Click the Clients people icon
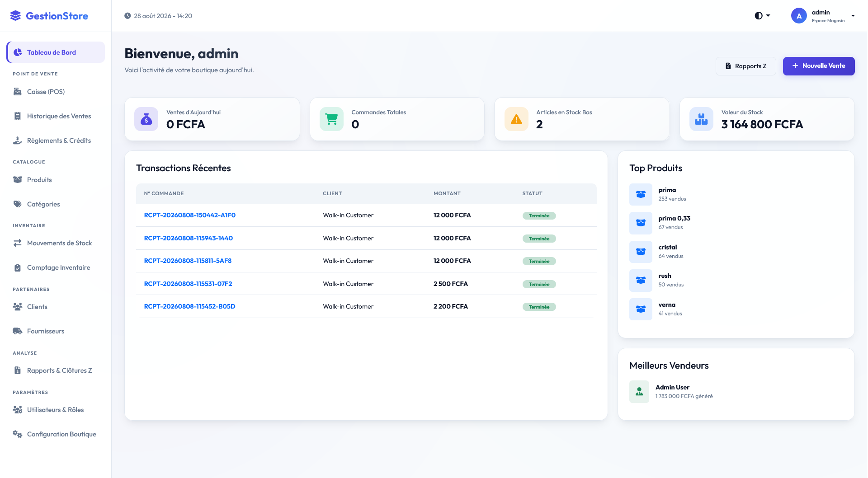The height and width of the screenshot is (478, 868). (x=18, y=307)
